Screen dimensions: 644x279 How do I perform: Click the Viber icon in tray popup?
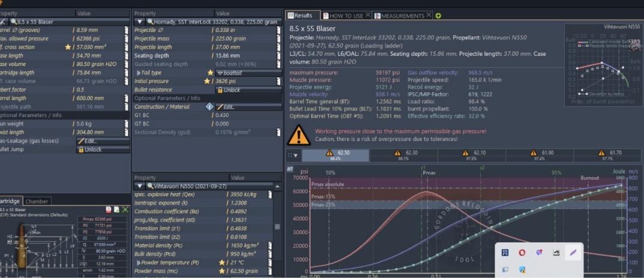(539, 253)
